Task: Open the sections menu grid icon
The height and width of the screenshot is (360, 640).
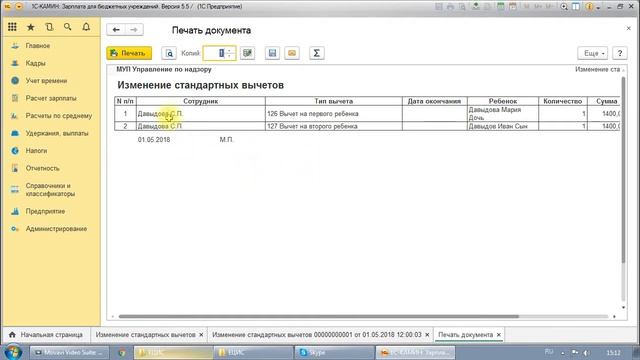Action: [x=12, y=27]
